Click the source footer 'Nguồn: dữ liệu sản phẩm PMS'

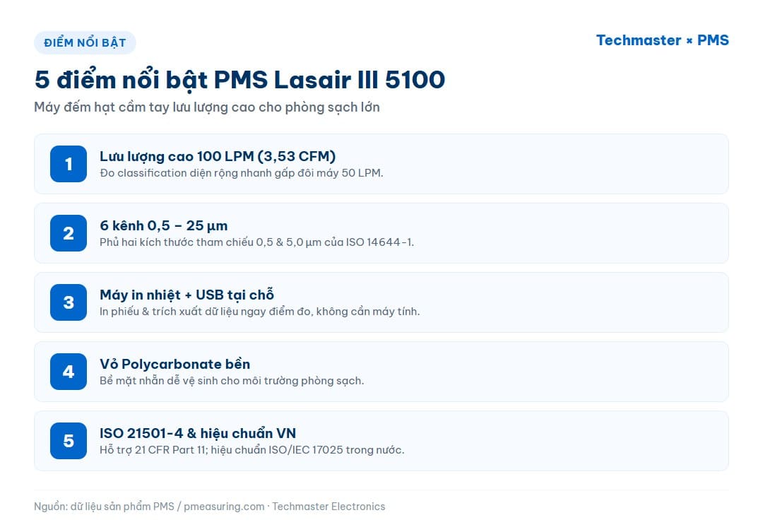pyautogui.click(x=104, y=506)
